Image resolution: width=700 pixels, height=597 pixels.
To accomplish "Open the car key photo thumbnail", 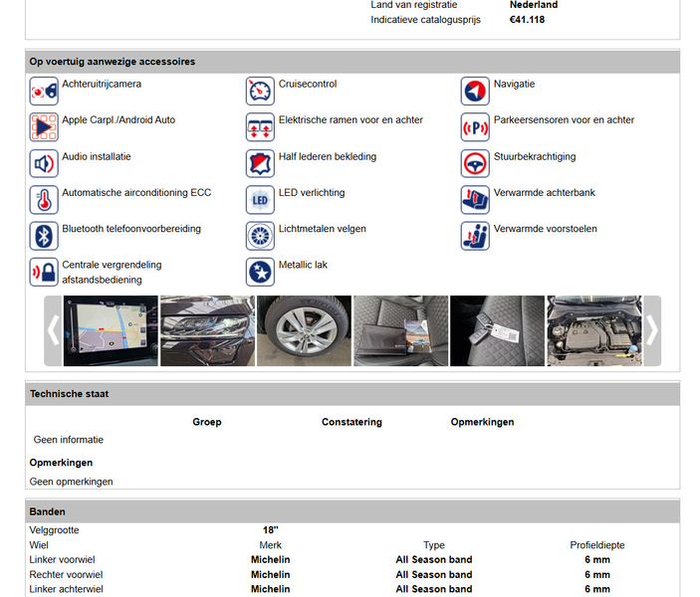I will 497,330.
